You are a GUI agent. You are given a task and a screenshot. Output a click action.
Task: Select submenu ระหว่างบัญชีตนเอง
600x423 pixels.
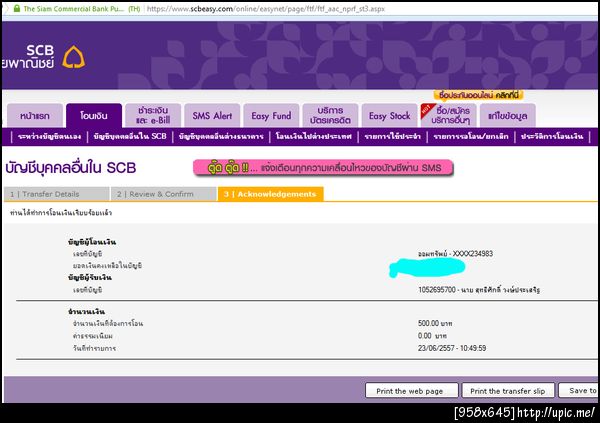49,137
